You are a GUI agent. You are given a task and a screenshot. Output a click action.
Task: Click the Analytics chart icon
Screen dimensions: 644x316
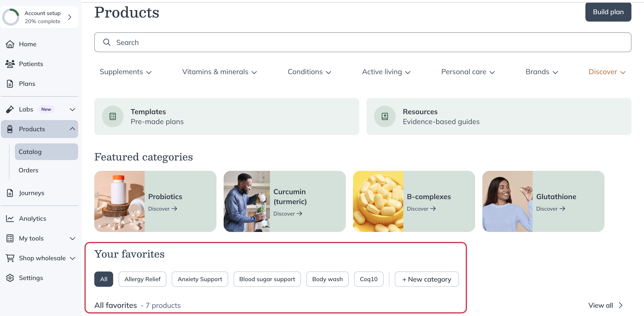click(x=10, y=218)
